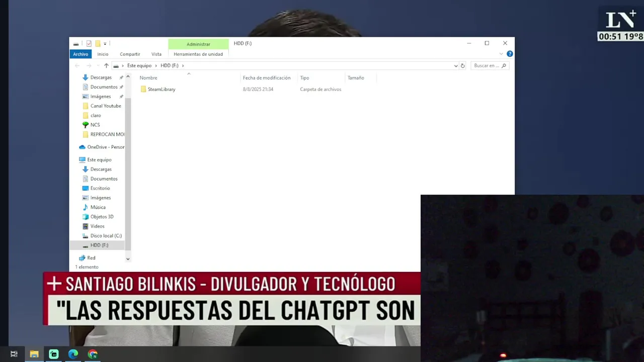
Task: Open the Archivo menu
Action: point(80,54)
